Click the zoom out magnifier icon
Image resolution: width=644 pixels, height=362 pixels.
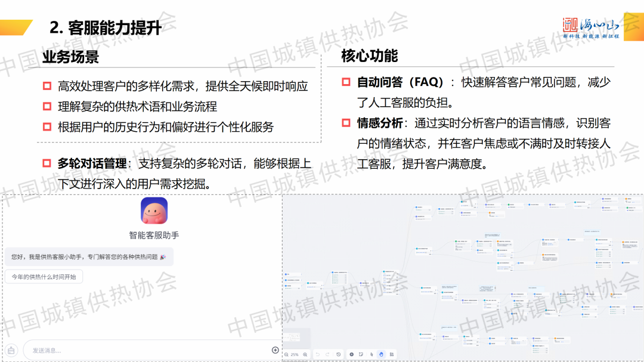pos(286,354)
